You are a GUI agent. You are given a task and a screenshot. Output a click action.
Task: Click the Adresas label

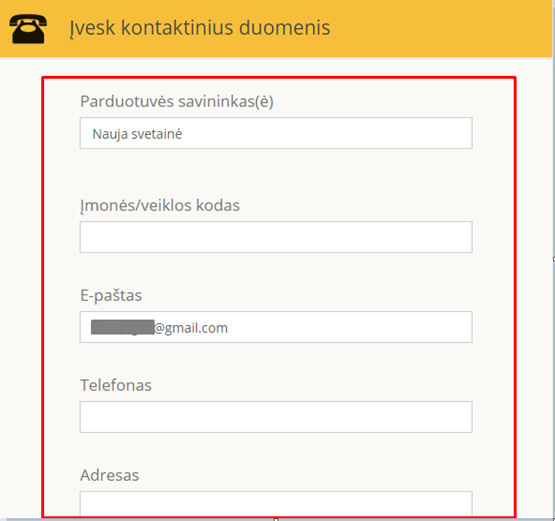click(109, 475)
